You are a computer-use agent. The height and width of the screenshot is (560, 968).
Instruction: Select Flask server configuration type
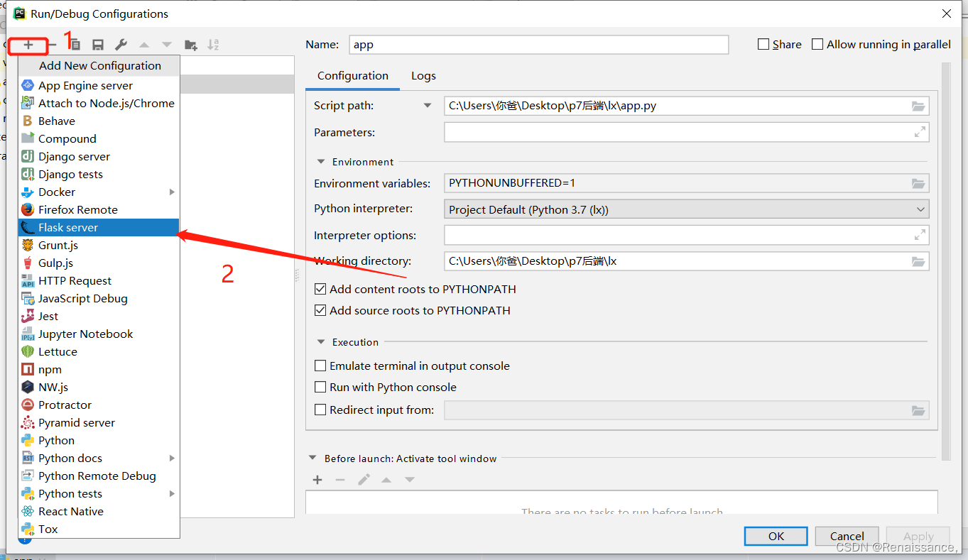99,227
